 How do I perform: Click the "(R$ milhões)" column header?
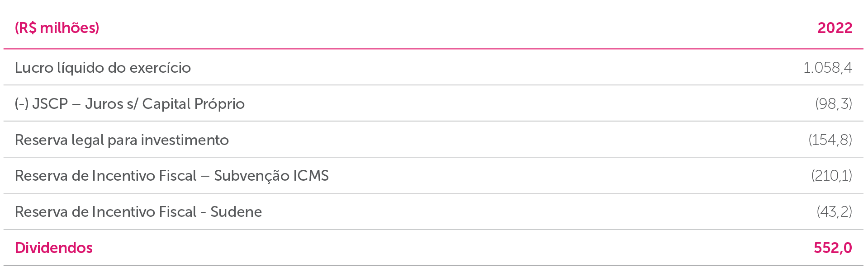57,28
